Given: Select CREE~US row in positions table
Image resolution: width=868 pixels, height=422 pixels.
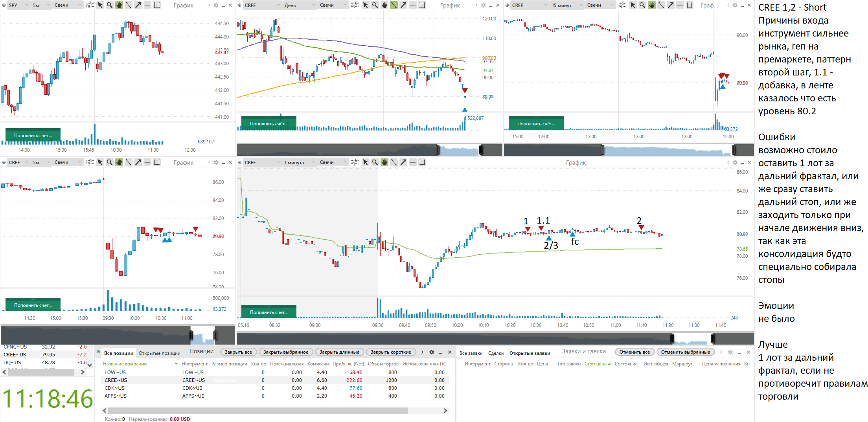Looking at the screenshot, I should click(x=276, y=380).
